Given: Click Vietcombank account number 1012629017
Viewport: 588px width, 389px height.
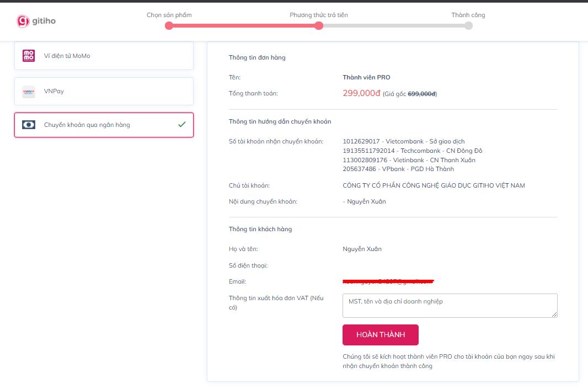Looking at the screenshot, I should [361, 141].
